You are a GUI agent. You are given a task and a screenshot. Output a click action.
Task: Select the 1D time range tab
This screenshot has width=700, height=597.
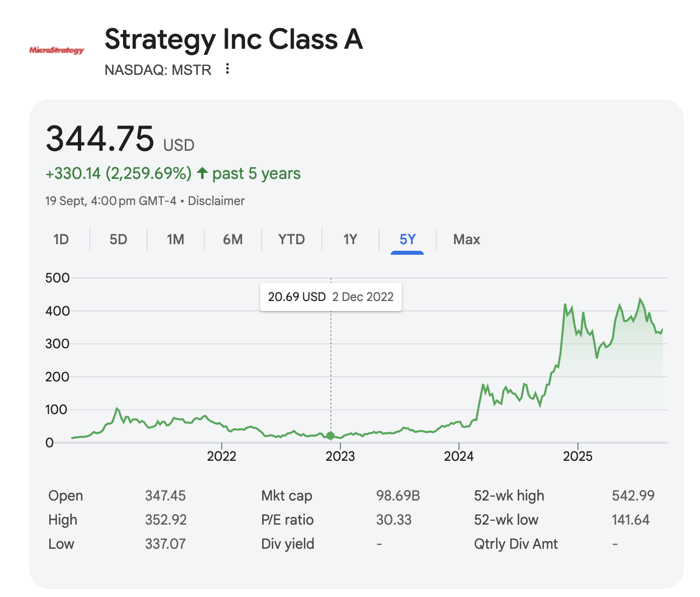coord(61,239)
